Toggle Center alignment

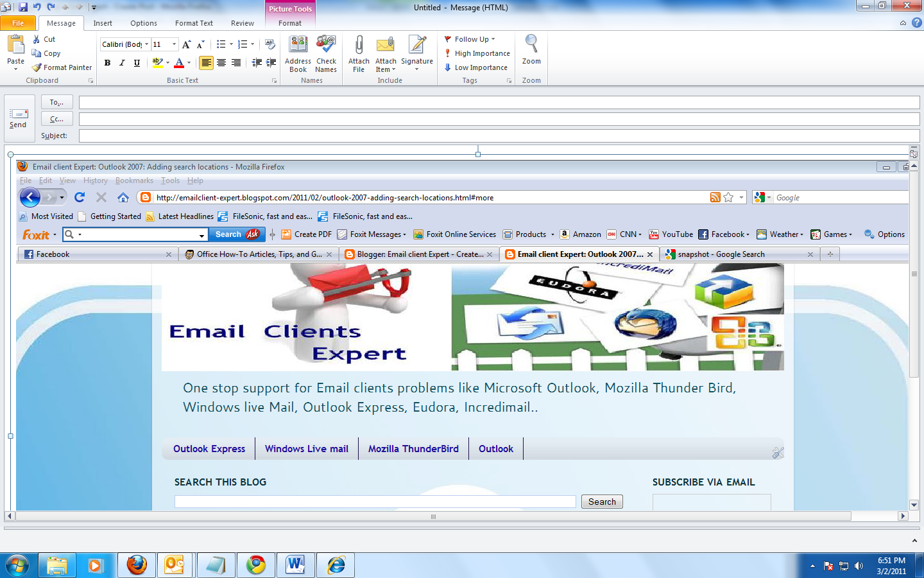tap(221, 62)
